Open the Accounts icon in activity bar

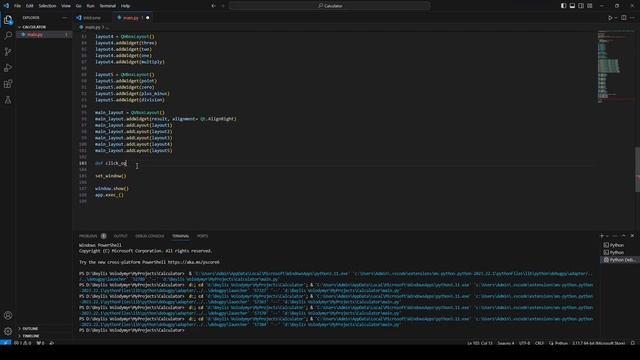8,315
